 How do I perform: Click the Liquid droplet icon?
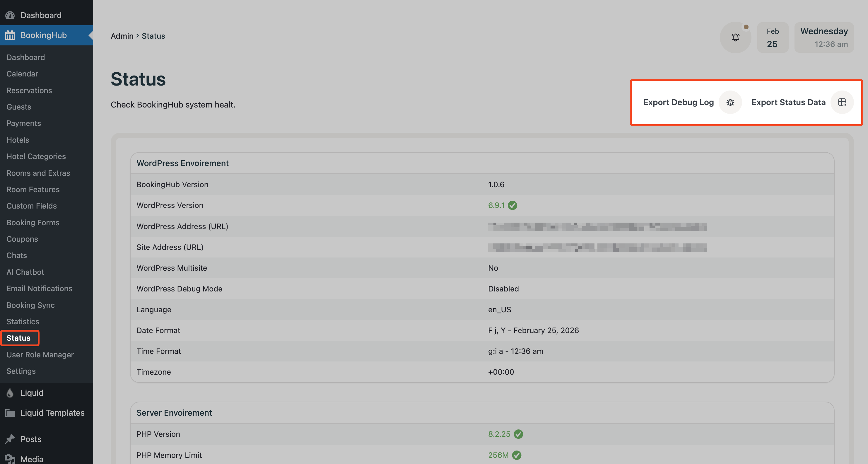[x=10, y=393]
